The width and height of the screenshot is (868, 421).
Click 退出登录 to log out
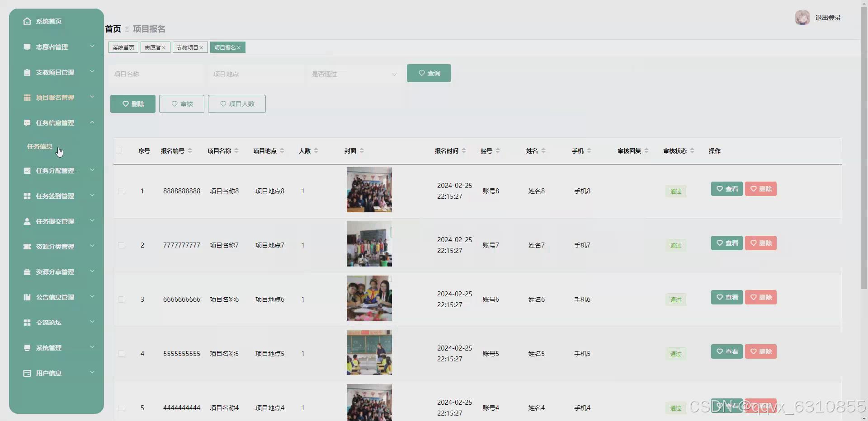828,18
